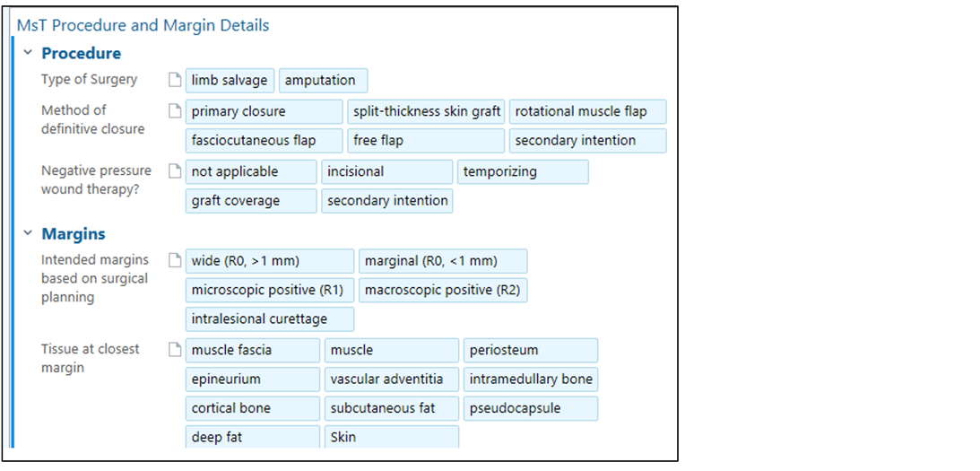Mark negative pressure therapy as not applicable
The width and height of the screenshot is (980, 471).
pyautogui.click(x=251, y=171)
